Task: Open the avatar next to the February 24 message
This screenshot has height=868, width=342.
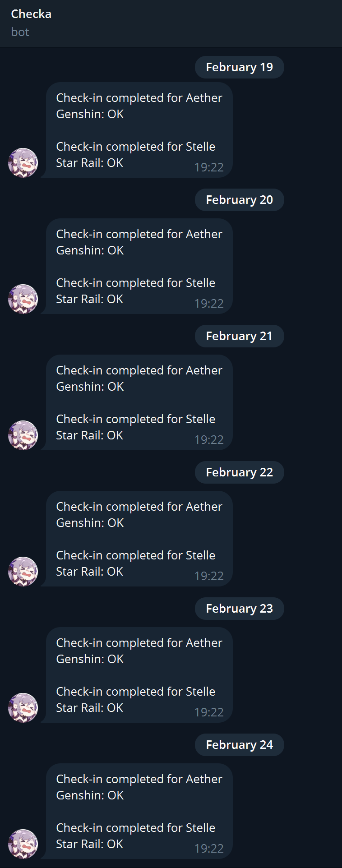Action: click(23, 844)
